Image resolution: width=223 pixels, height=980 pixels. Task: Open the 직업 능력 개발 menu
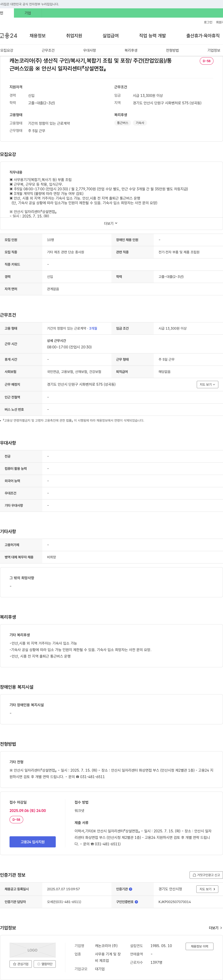pyautogui.click(x=152, y=36)
